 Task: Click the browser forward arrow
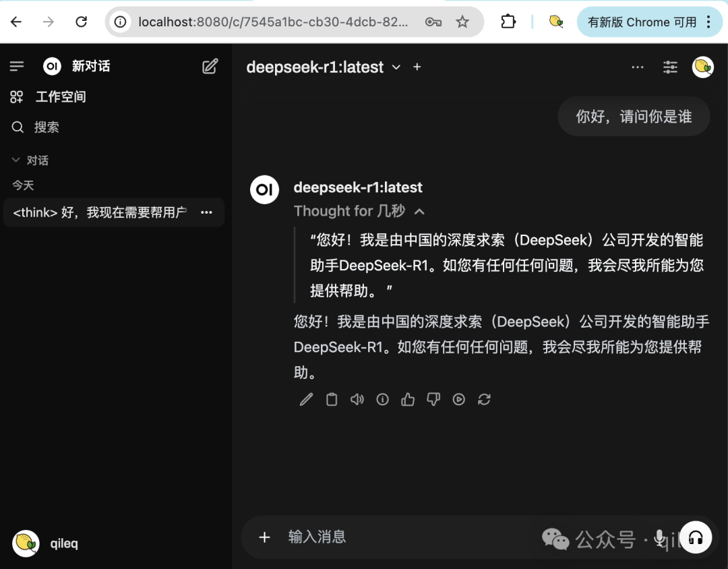(x=49, y=22)
